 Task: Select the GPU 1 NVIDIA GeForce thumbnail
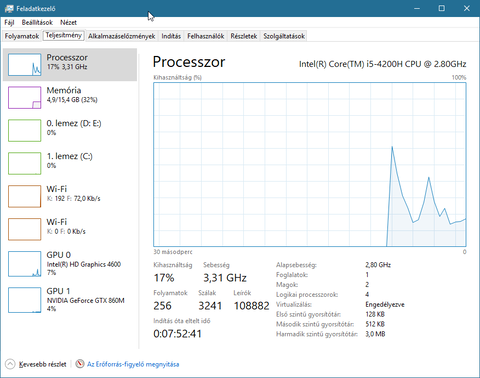(25, 300)
